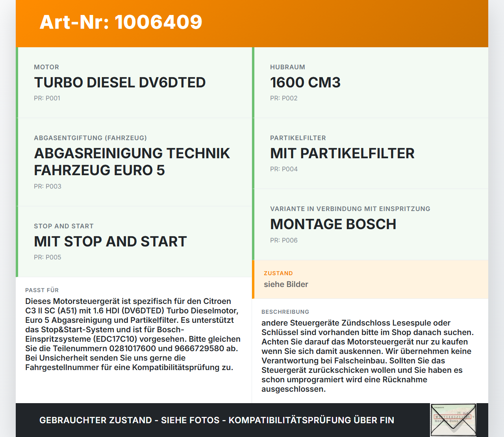Click the PR: P001 code label
Image resolution: width=504 pixels, height=437 pixels.
click(x=47, y=98)
